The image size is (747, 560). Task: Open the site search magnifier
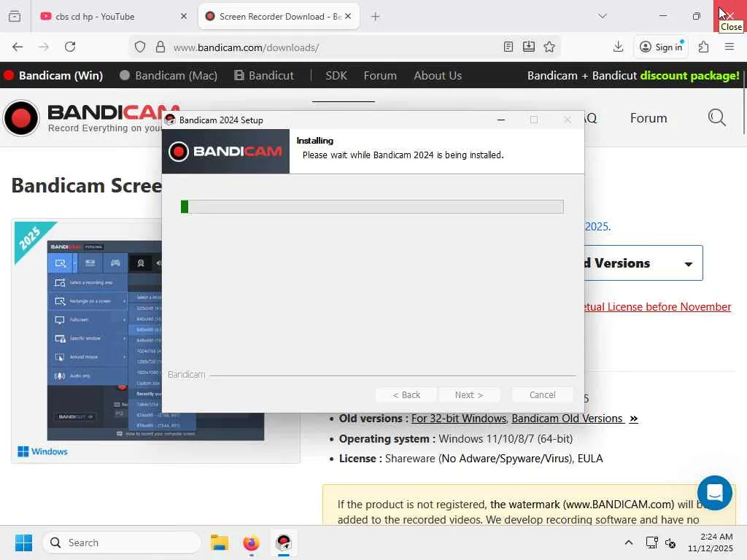pyautogui.click(x=716, y=117)
